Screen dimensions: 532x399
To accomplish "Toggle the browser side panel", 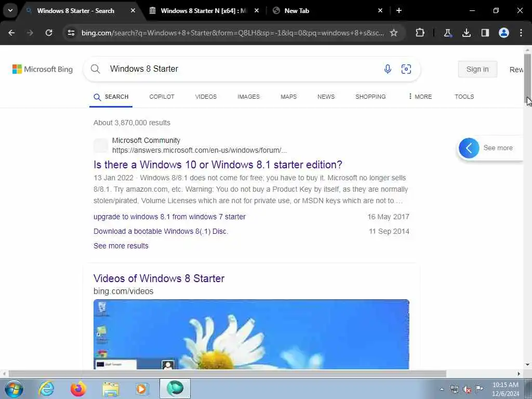I will [485, 33].
